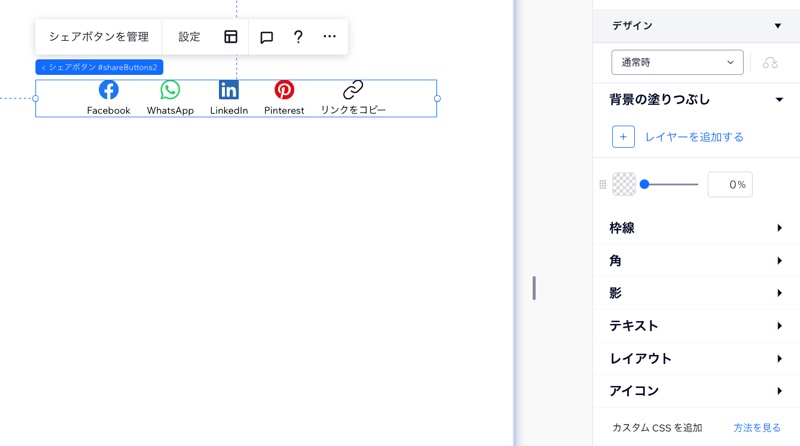Viewport: 800px width, 446px height.
Task: Expand the 角 section
Action: (696, 260)
